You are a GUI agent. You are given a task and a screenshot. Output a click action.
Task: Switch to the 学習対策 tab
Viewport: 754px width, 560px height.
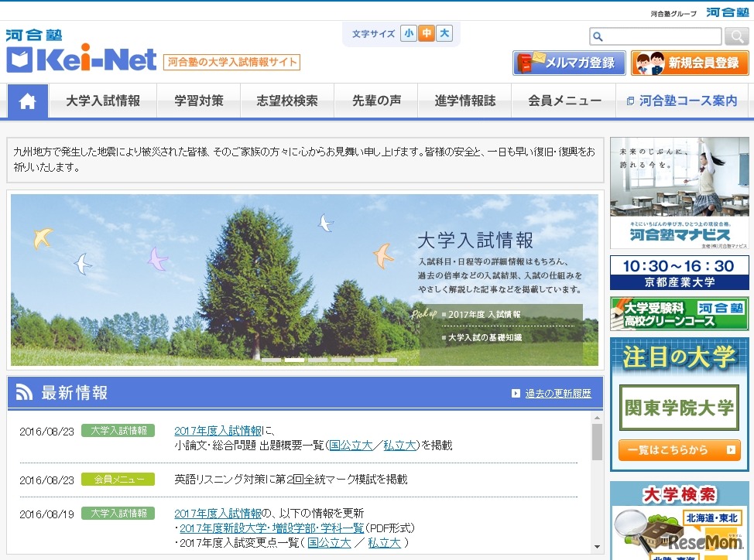tap(198, 101)
